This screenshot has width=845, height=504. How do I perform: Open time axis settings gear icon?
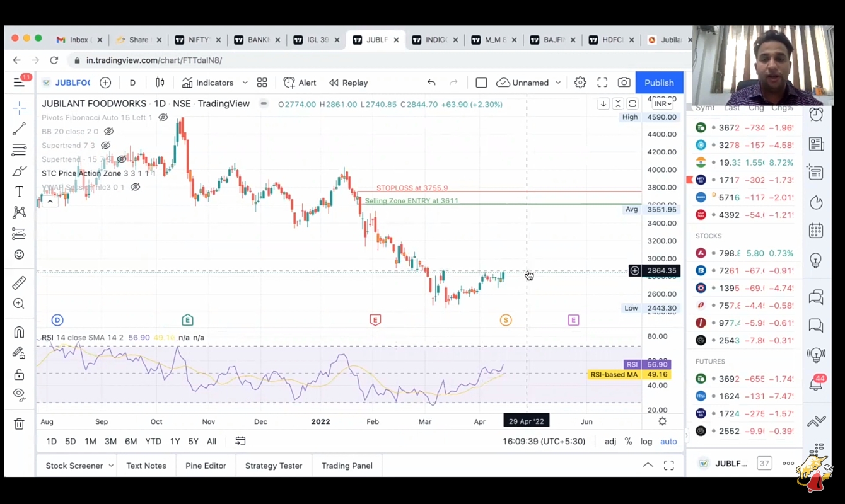coord(662,421)
